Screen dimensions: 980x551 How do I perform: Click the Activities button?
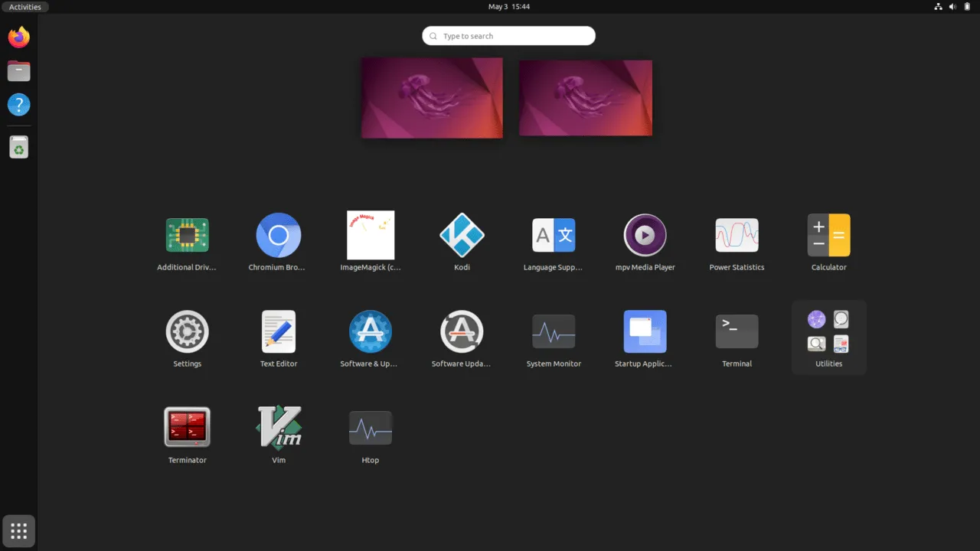click(25, 7)
